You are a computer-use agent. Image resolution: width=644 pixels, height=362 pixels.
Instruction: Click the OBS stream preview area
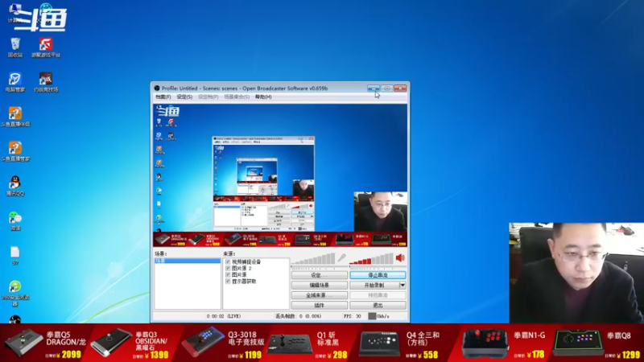coord(280,175)
